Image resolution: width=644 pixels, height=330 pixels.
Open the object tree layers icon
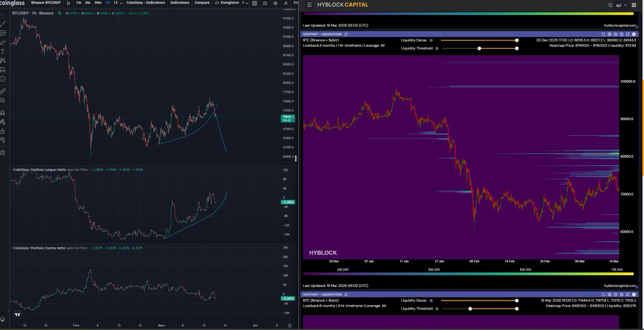(3, 319)
